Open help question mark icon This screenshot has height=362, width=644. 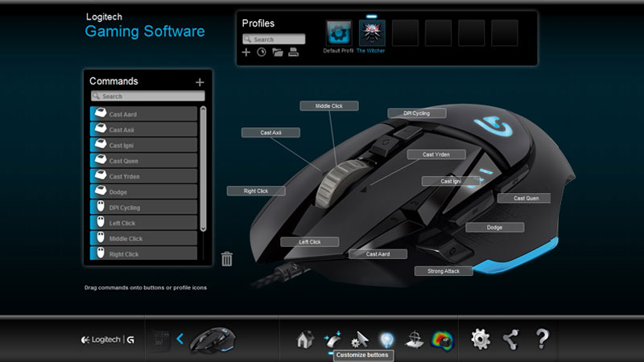542,339
